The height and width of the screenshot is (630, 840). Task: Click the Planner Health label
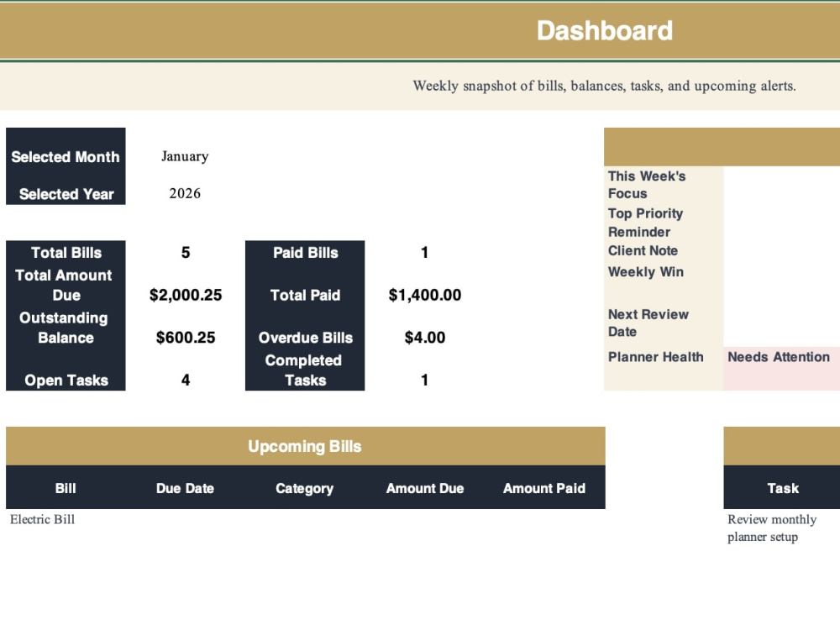[655, 357]
